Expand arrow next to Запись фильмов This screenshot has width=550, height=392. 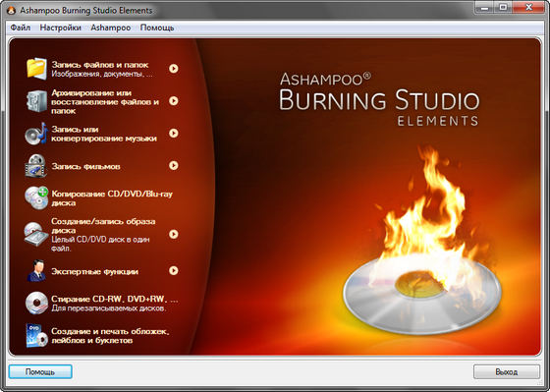pyautogui.click(x=174, y=166)
